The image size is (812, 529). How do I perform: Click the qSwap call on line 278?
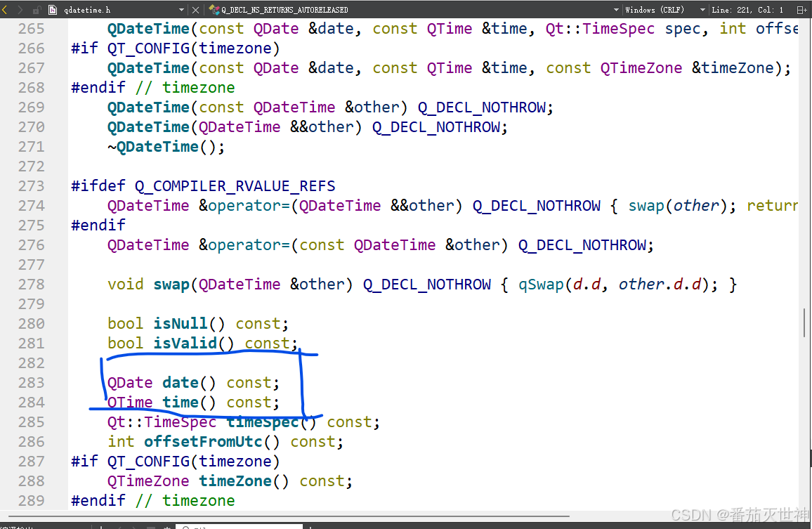541,285
